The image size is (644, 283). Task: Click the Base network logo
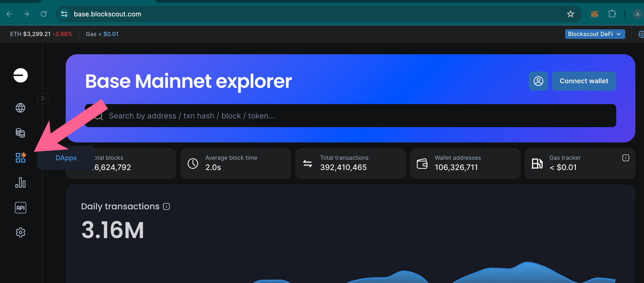pos(20,75)
